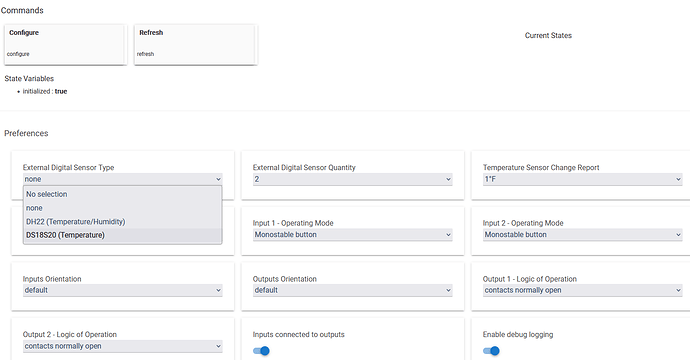Expand Input 1 - Operating Mode dropdown

[352, 235]
